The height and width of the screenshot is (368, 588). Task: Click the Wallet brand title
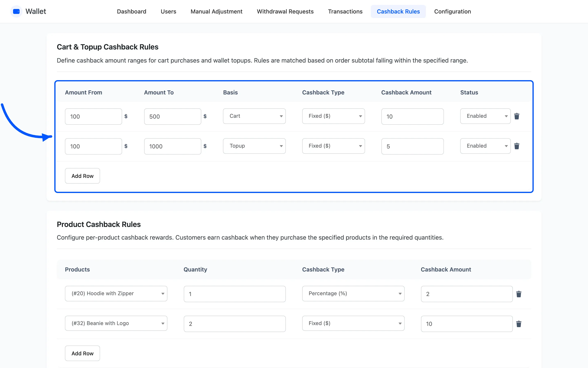pyautogui.click(x=36, y=11)
